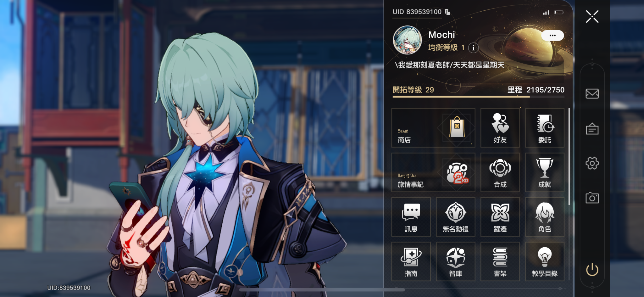Copy the UID with copy icon
The width and height of the screenshot is (644, 297).
click(x=447, y=12)
